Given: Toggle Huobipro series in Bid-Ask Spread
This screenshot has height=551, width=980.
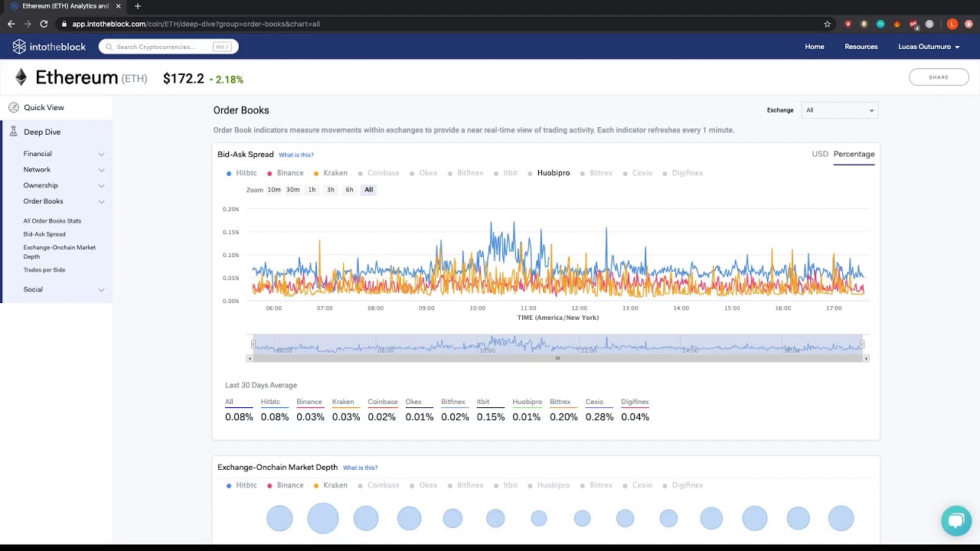Looking at the screenshot, I should pyautogui.click(x=549, y=173).
